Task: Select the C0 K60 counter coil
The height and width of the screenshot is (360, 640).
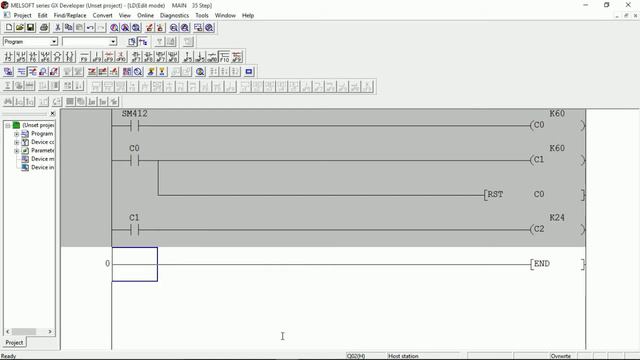Action: click(x=557, y=125)
